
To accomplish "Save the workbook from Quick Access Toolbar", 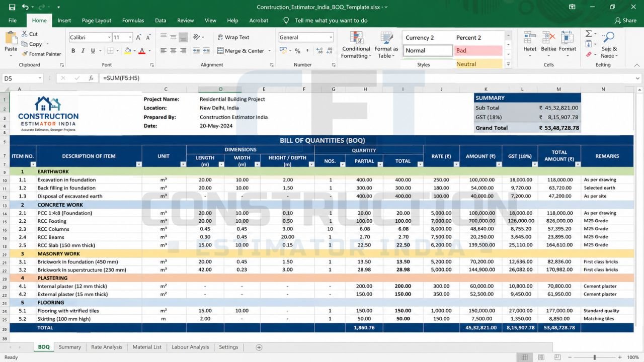I will pos(12,7).
